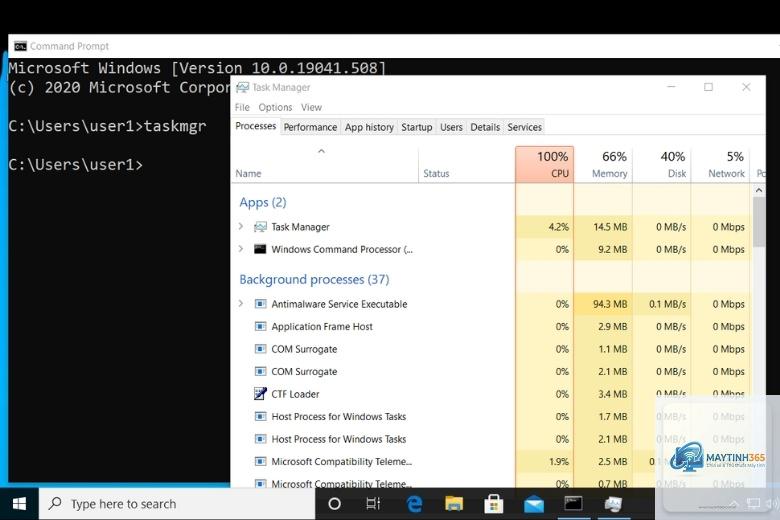Click the 'Type here to search' box
780x520 pixels.
pos(177,504)
